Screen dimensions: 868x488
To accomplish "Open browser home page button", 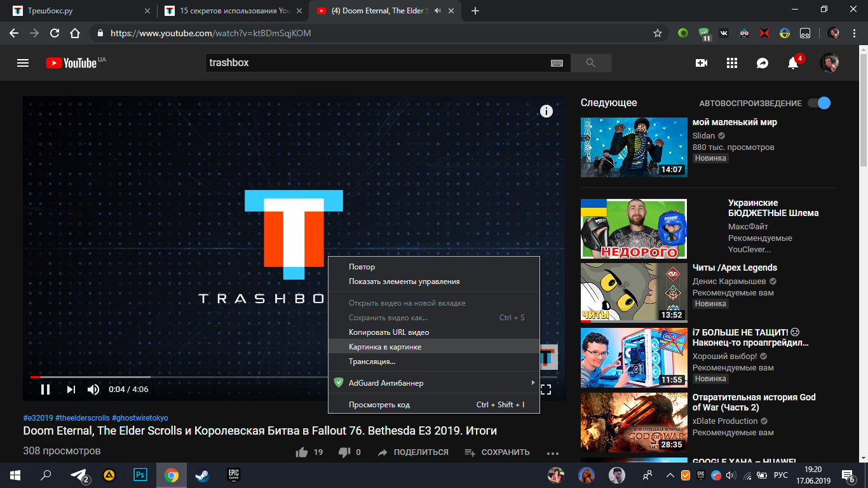I will pos(75,33).
